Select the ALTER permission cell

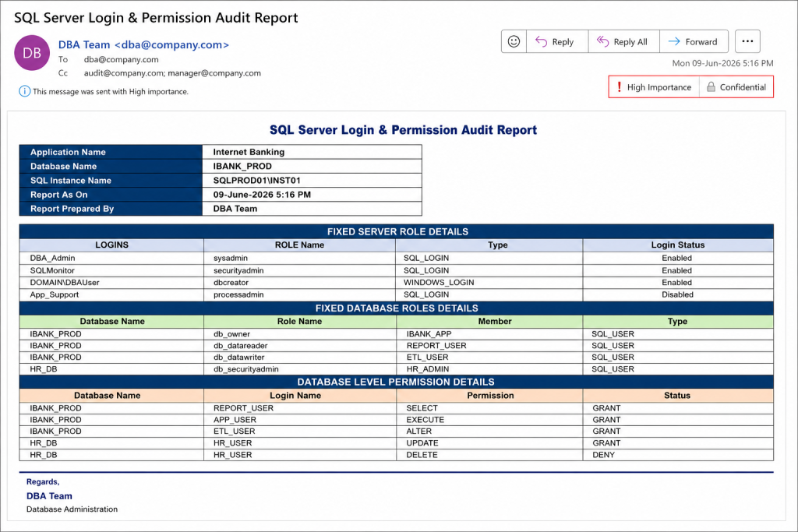489,432
